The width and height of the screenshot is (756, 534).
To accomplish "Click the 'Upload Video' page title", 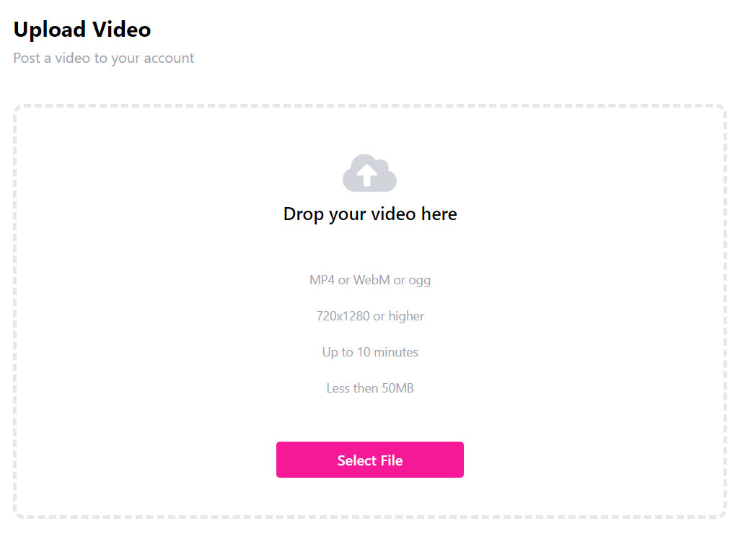I will pos(82,30).
